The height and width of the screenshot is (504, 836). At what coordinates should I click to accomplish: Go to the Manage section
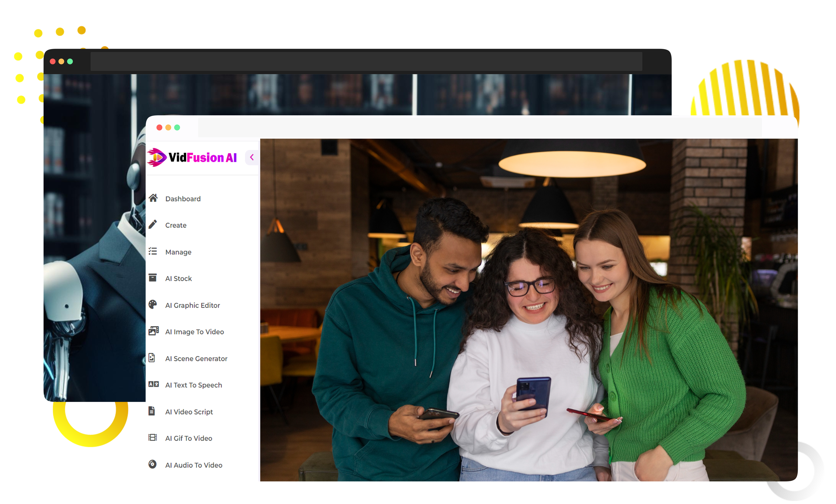[178, 252]
